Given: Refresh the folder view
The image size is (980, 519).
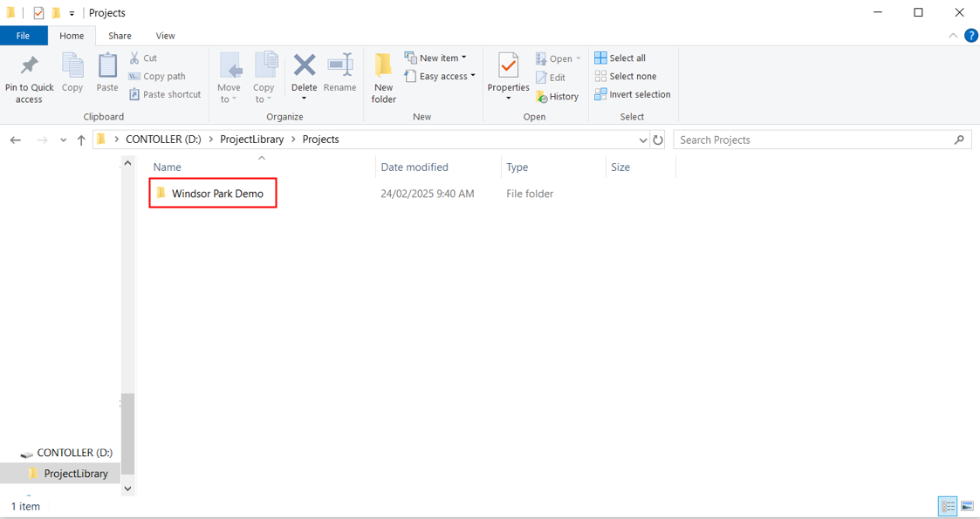Looking at the screenshot, I should point(658,140).
